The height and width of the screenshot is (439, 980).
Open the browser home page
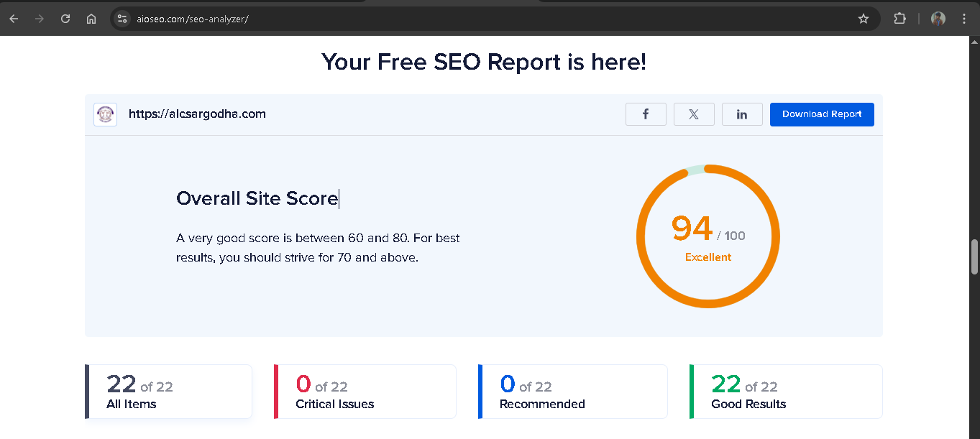click(91, 19)
